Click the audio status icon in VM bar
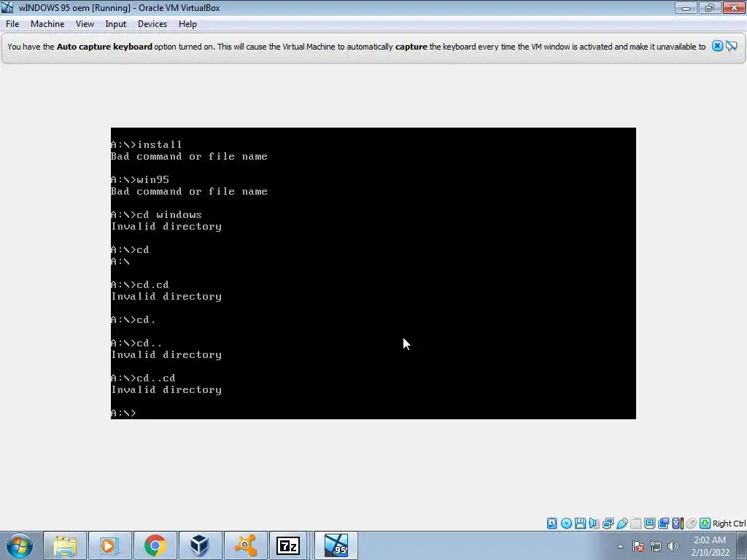747x560 pixels. [x=594, y=524]
